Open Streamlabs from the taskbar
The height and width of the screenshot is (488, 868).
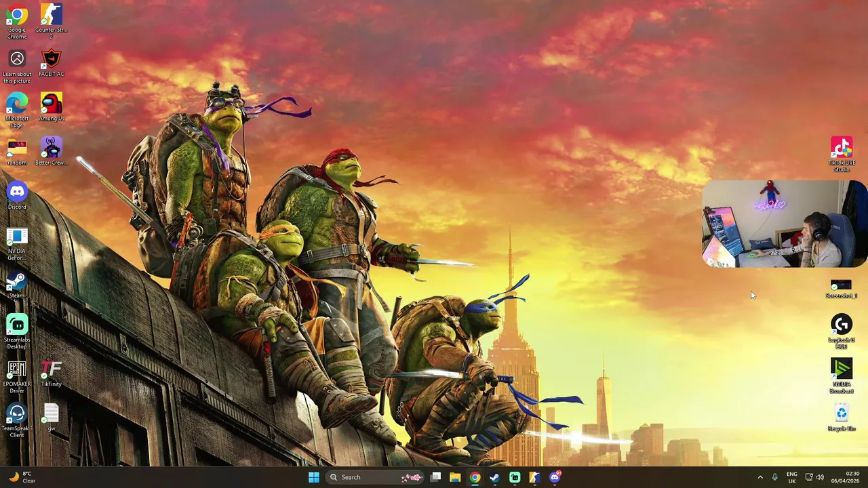point(515,477)
